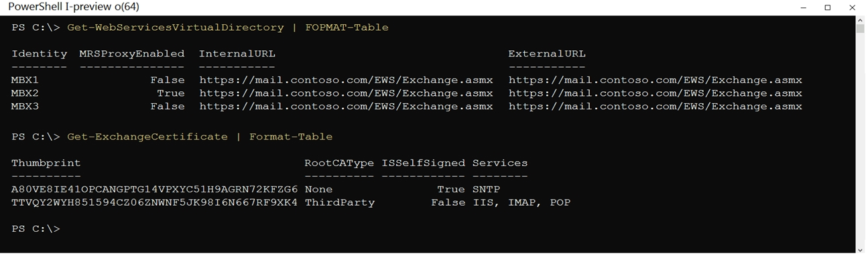868x256 pixels.
Task: Click the PowerShell window title text
Action: (74, 7)
